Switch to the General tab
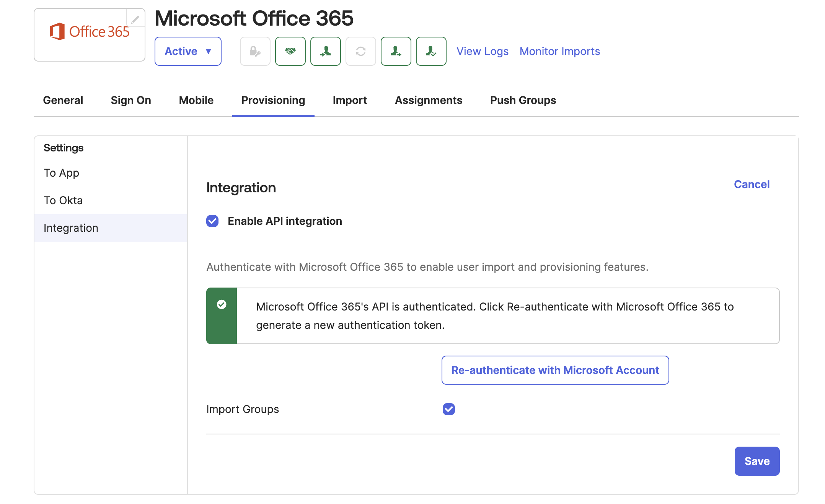Viewport: 825px width, 504px height. [x=63, y=100]
